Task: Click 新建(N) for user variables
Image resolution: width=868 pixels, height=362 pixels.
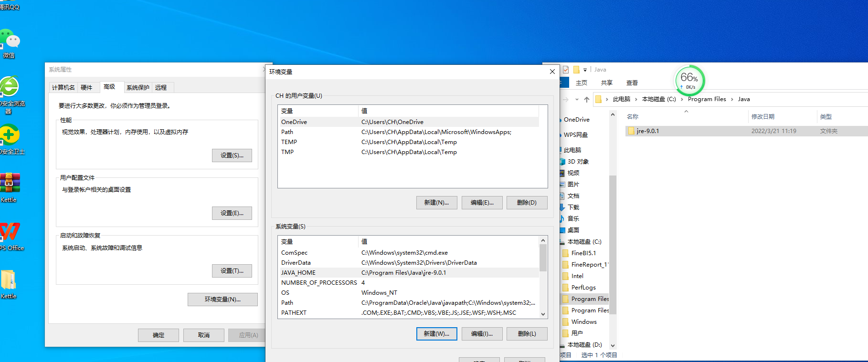Action: pyautogui.click(x=436, y=203)
